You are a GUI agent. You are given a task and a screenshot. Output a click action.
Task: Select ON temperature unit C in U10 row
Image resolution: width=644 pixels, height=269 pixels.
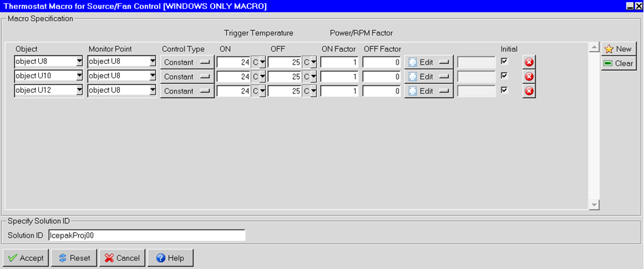point(259,77)
